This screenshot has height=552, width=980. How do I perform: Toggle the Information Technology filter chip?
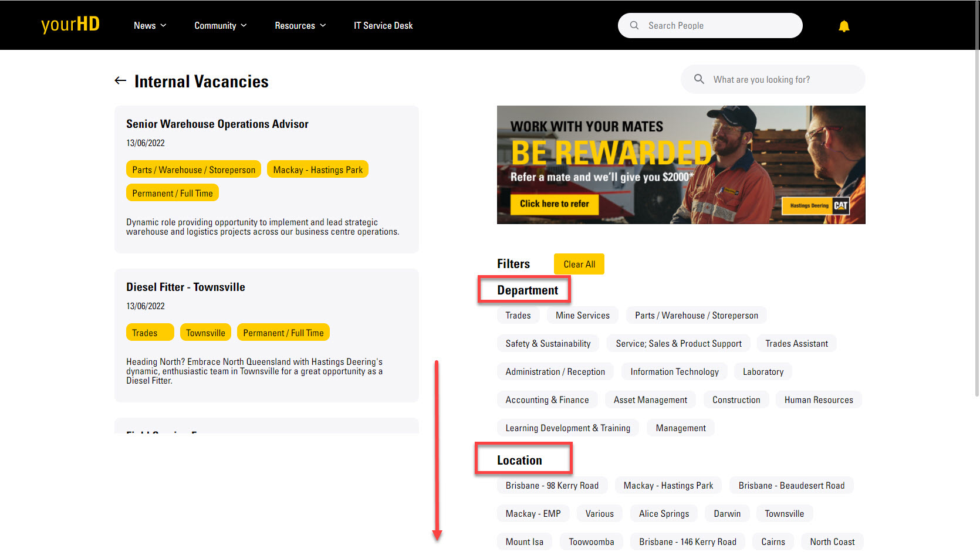(674, 372)
